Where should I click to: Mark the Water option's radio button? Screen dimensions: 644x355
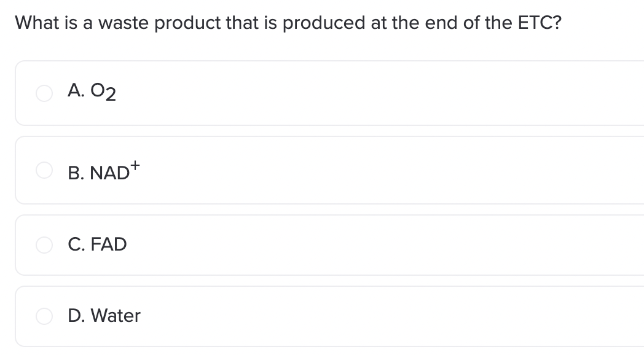[44, 316]
